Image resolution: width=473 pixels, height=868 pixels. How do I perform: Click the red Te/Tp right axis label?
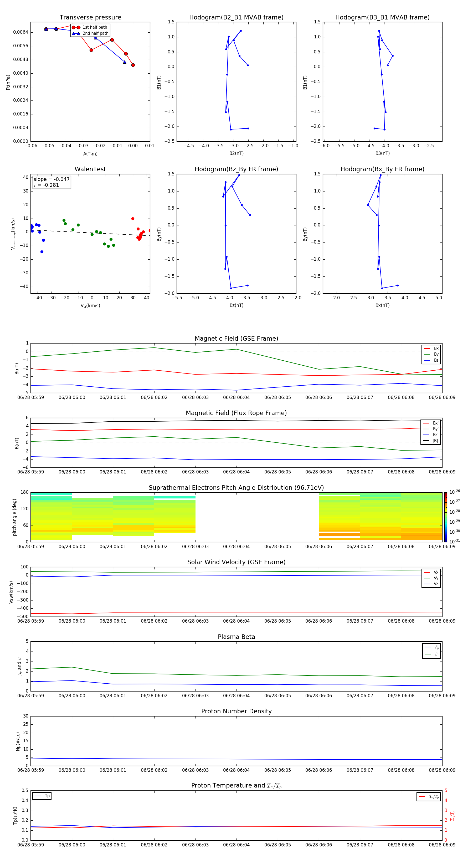[x=452, y=815]
